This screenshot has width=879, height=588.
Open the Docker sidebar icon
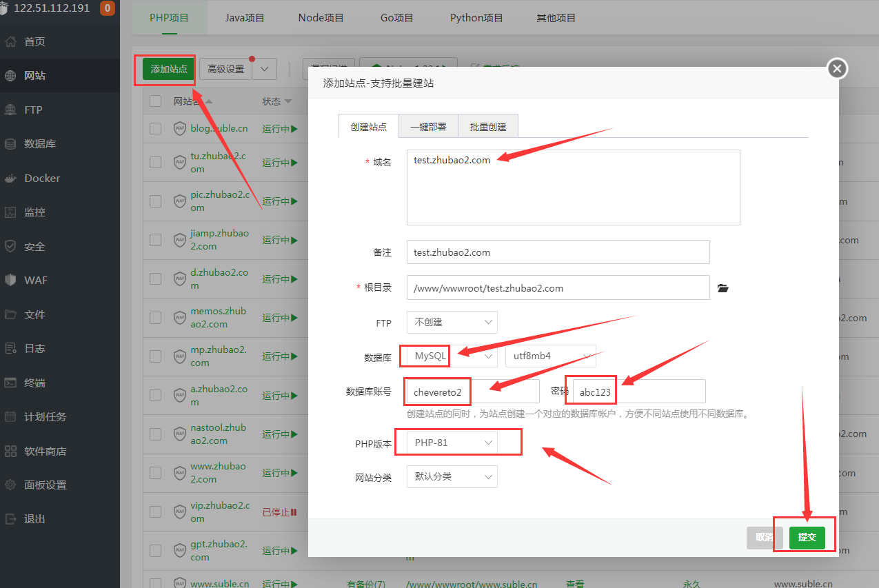10,179
